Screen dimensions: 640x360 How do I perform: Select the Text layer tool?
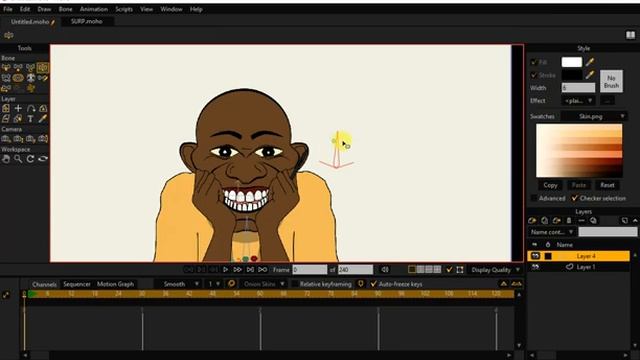coord(31,119)
